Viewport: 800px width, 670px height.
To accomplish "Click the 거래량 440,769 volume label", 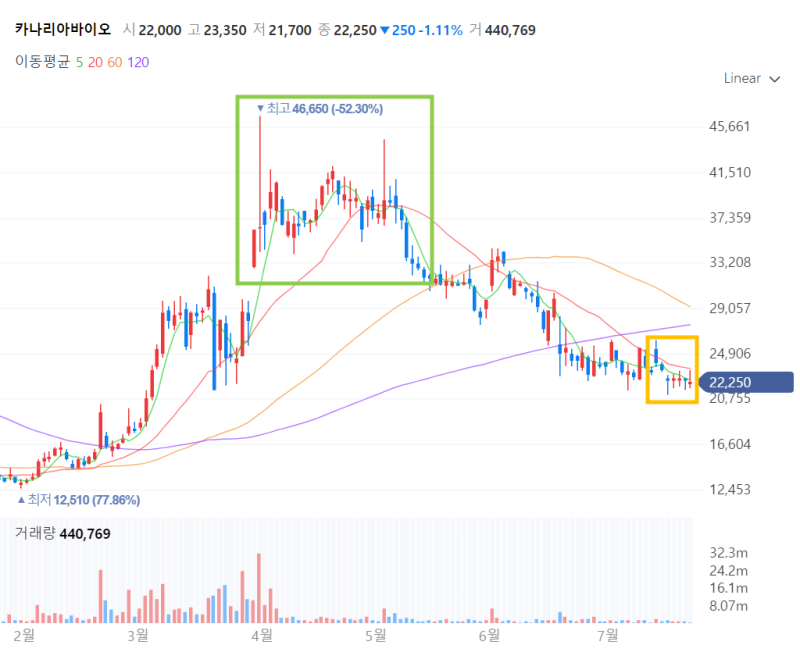I will [62, 534].
